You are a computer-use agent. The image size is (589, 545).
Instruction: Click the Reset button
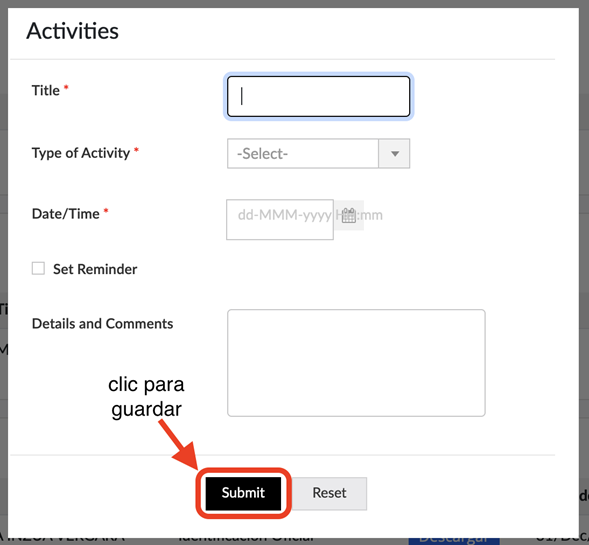[x=329, y=493]
